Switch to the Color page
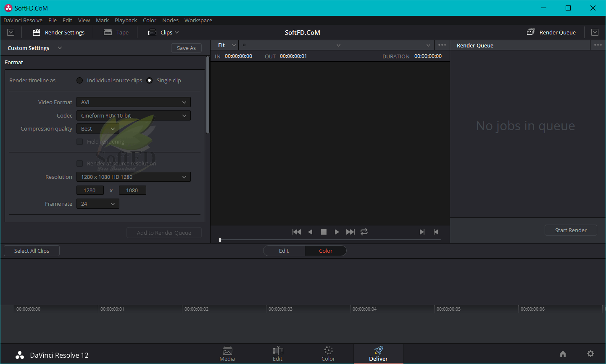The height and width of the screenshot is (364, 606). point(328,354)
